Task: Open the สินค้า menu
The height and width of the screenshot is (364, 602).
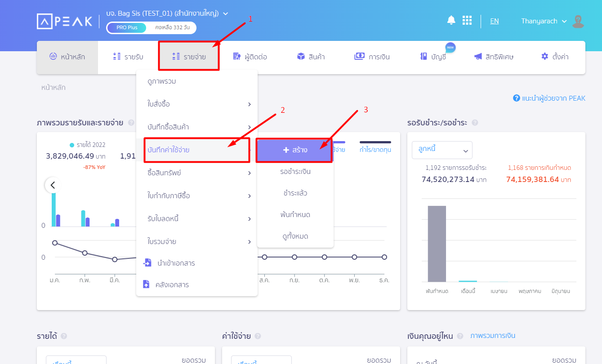Action: point(311,57)
